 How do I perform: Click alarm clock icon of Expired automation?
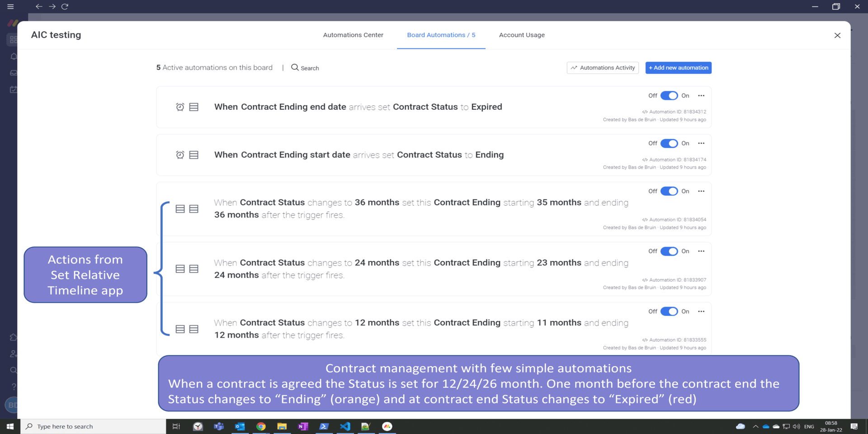(180, 107)
